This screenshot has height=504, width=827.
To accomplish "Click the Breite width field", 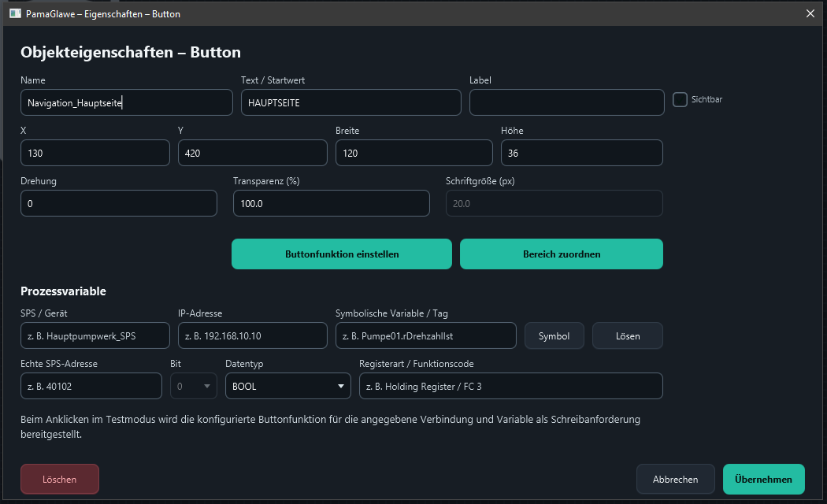I will click(414, 153).
